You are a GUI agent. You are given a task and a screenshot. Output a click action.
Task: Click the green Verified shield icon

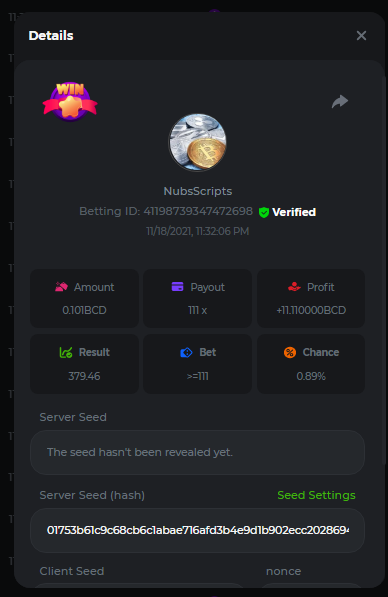tap(264, 212)
